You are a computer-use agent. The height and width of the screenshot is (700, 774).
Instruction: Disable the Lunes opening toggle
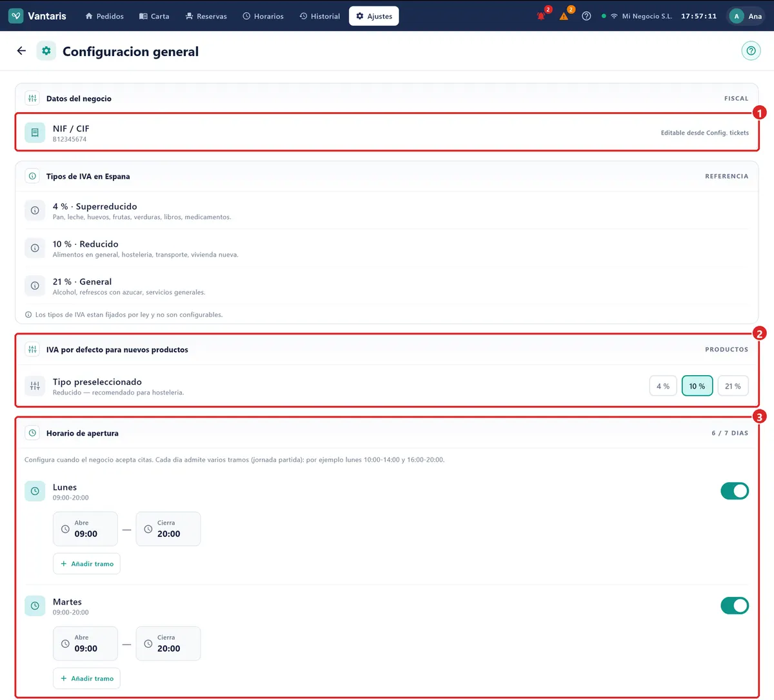coord(735,491)
